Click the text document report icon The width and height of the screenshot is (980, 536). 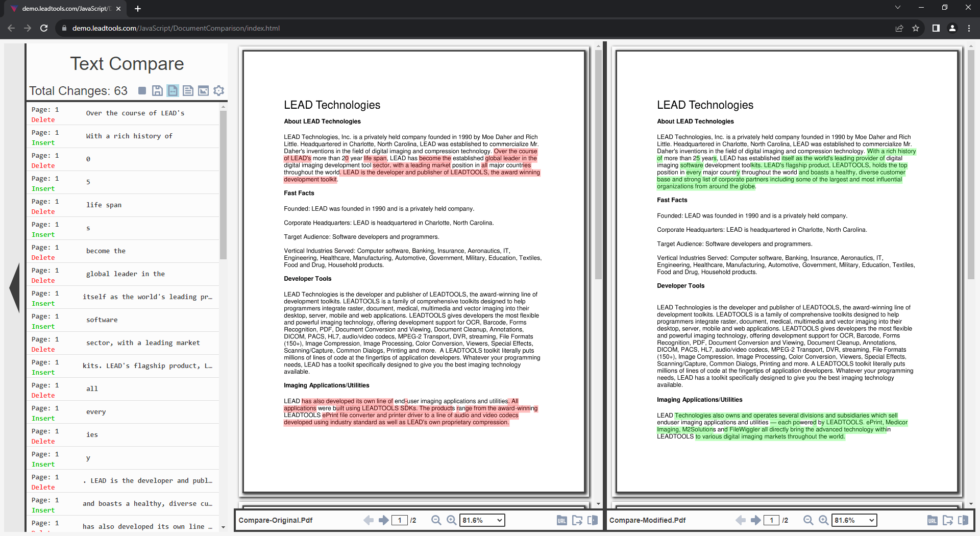pyautogui.click(x=188, y=91)
